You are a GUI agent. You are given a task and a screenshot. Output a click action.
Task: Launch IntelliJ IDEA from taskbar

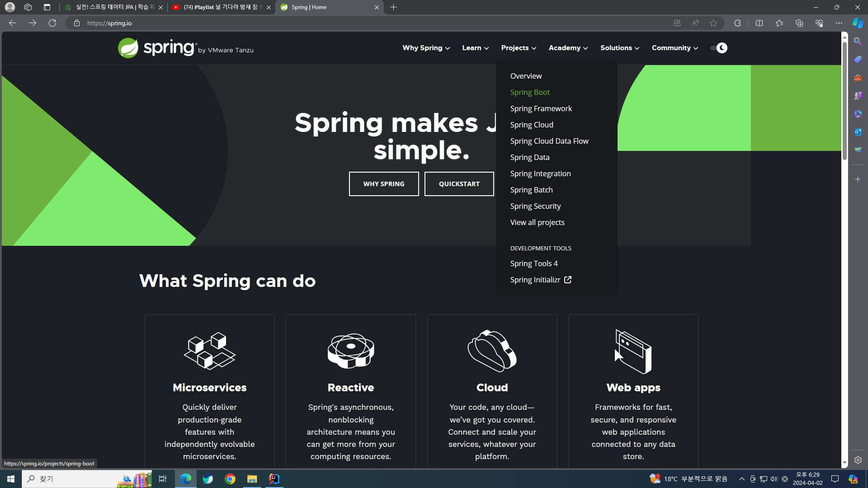tap(274, 479)
